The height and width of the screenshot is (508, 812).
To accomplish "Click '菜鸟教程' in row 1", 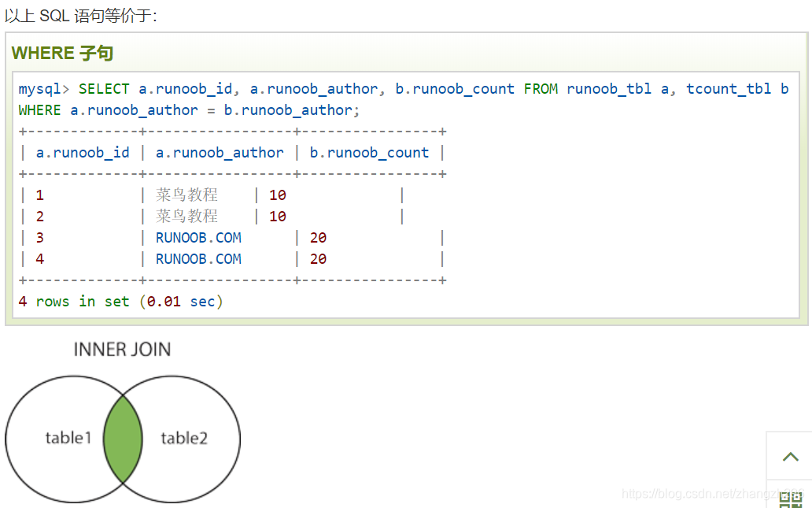I will 187,195.
